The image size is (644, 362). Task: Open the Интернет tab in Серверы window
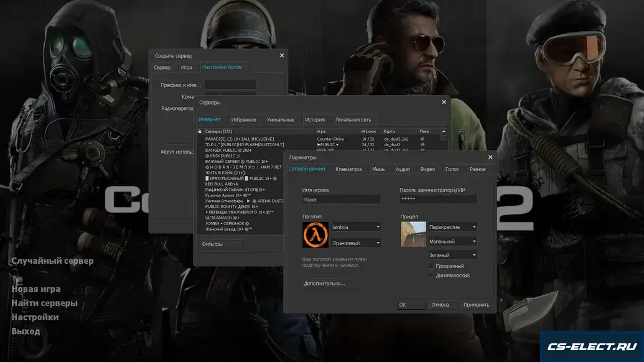pos(210,119)
